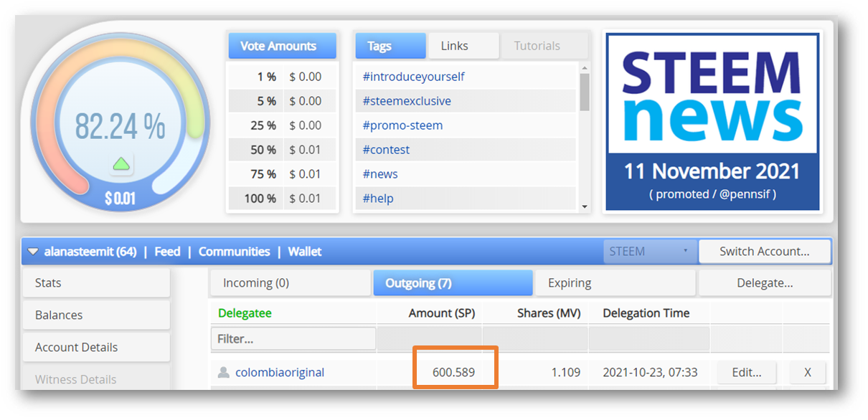The height and width of the screenshot is (420, 868).
Task: Open the Balances sidebar item
Action: pyautogui.click(x=96, y=315)
